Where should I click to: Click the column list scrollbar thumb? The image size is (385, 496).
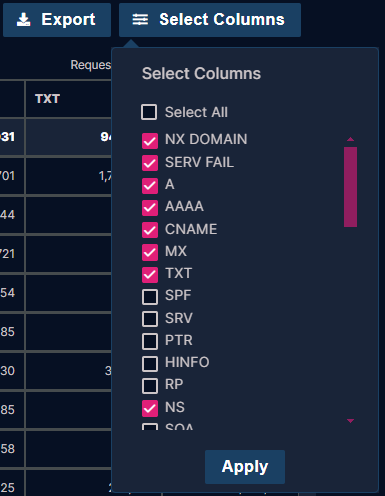click(350, 187)
